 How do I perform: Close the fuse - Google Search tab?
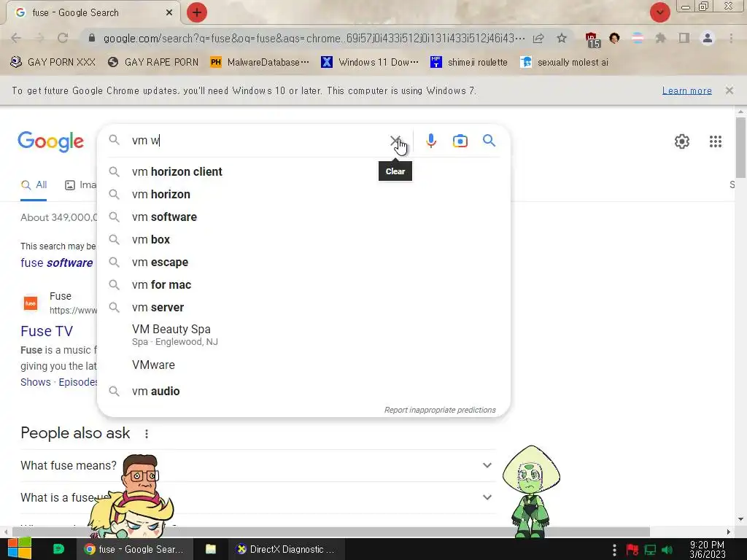pos(169,13)
